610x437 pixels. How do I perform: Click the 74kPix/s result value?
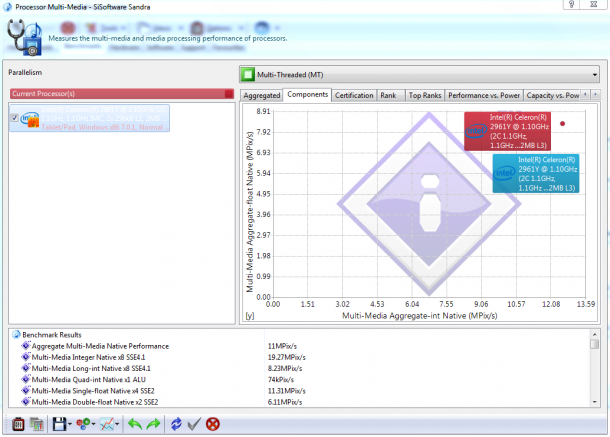point(281,379)
